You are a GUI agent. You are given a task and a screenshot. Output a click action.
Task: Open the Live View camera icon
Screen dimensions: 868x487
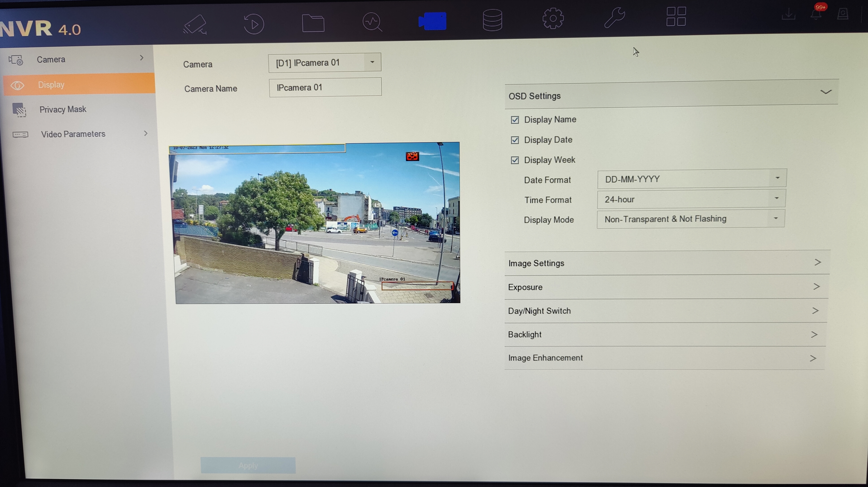195,24
